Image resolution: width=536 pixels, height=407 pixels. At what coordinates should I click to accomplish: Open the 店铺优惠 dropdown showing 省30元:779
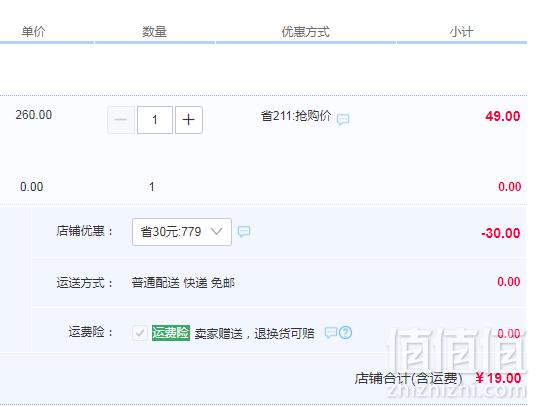coord(182,232)
